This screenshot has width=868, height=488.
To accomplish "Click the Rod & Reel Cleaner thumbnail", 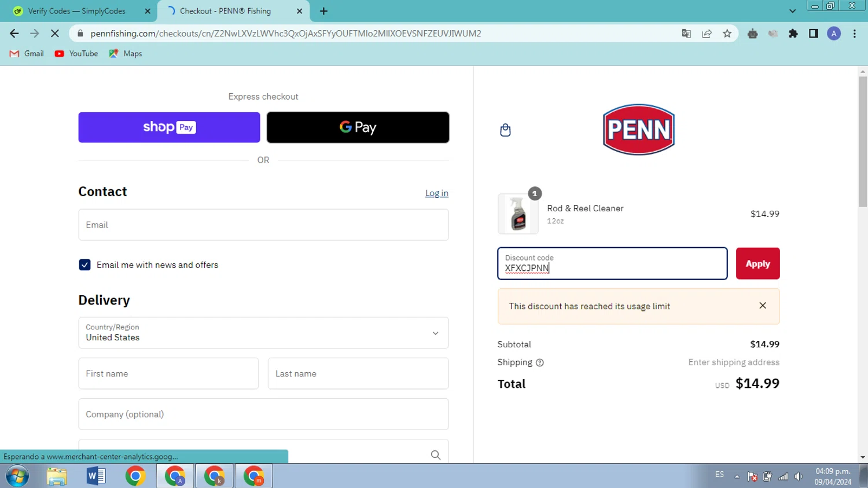I will 518,214.
